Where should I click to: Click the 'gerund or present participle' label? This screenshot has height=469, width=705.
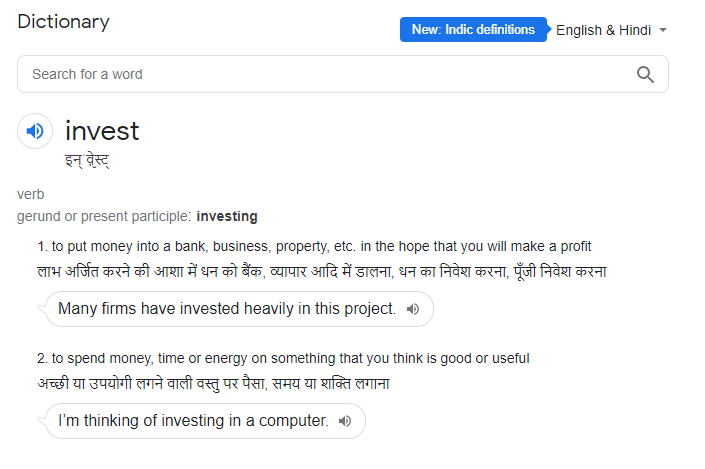tap(104, 216)
